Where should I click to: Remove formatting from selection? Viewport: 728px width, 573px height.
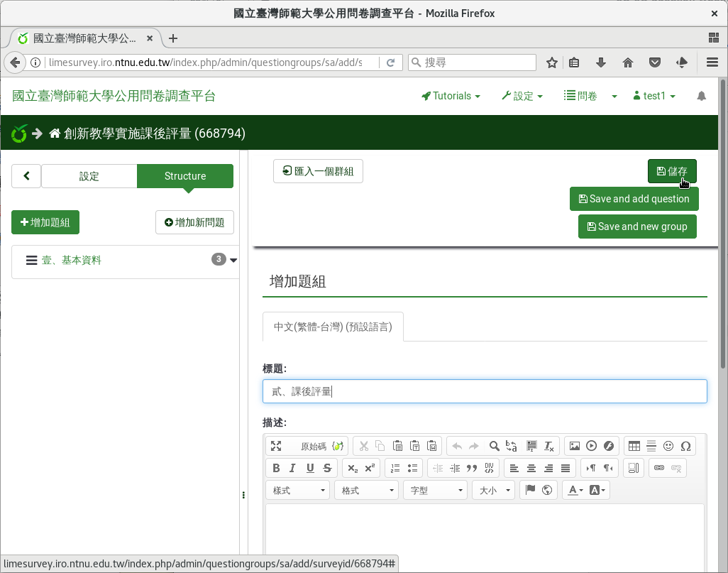tap(548, 446)
